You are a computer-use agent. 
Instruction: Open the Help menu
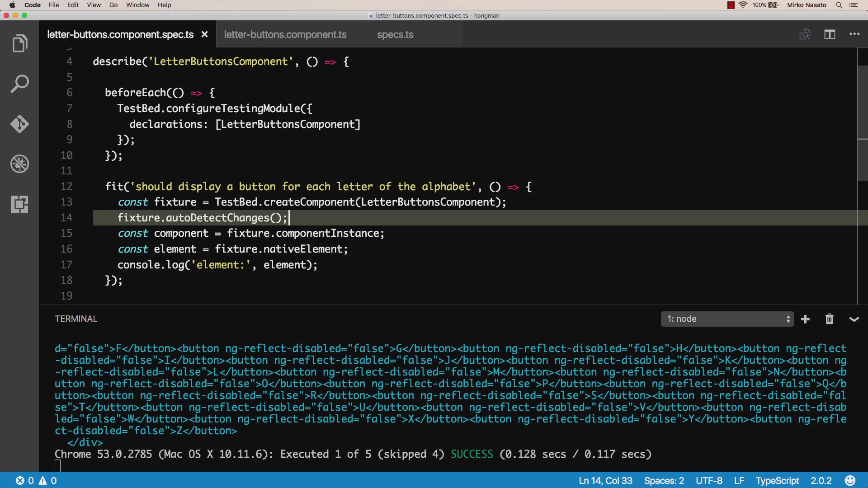(164, 5)
